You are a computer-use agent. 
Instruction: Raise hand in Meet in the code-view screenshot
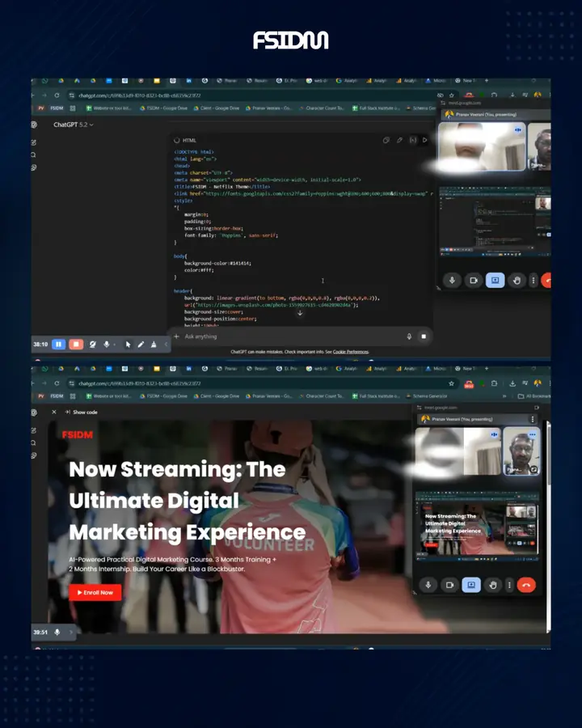517,281
